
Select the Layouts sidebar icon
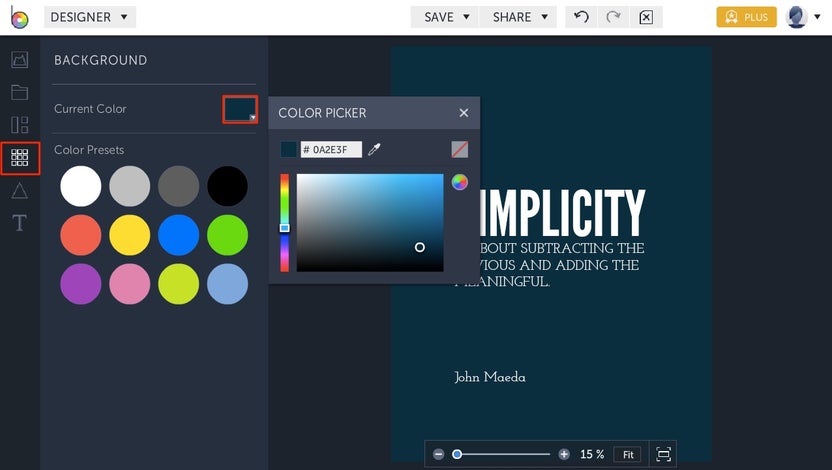(x=20, y=125)
